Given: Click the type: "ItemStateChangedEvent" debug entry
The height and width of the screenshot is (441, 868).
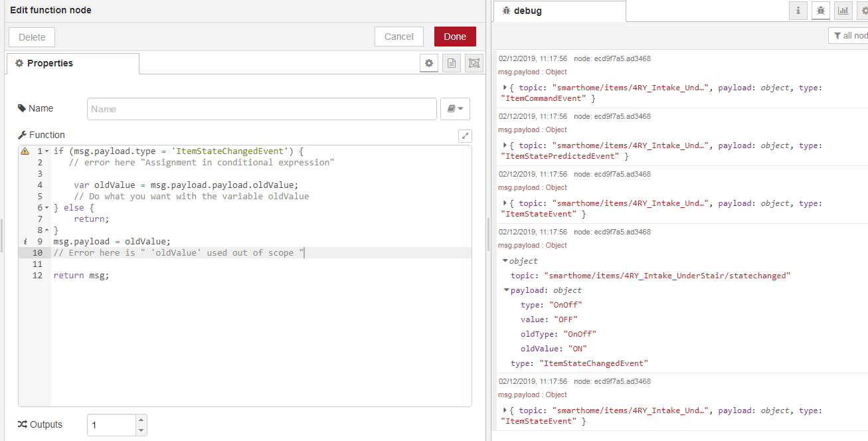Looking at the screenshot, I should [x=579, y=363].
